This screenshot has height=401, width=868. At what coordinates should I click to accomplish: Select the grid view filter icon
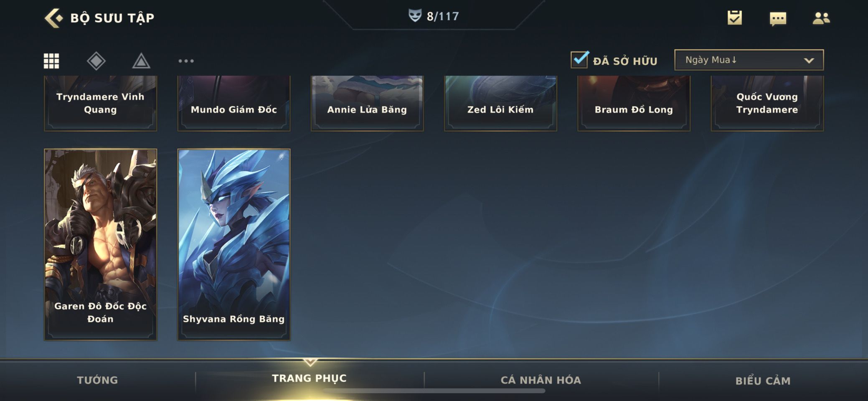pyautogui.click(x=51, y=61)
